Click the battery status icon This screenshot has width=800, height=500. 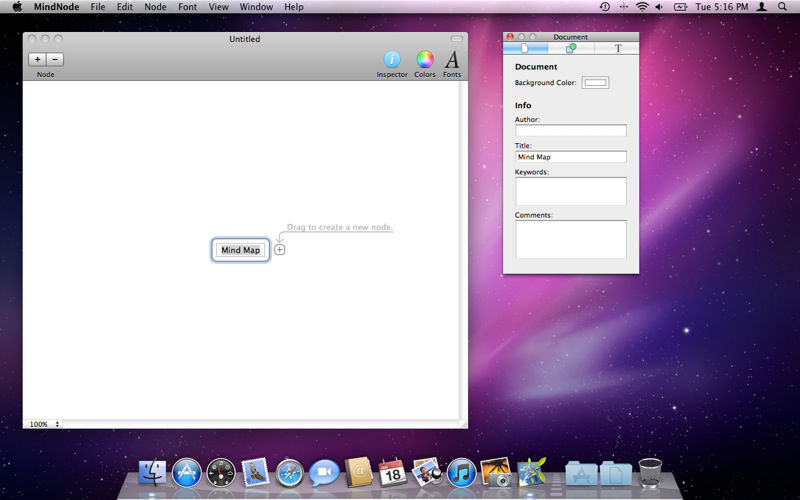680,7
